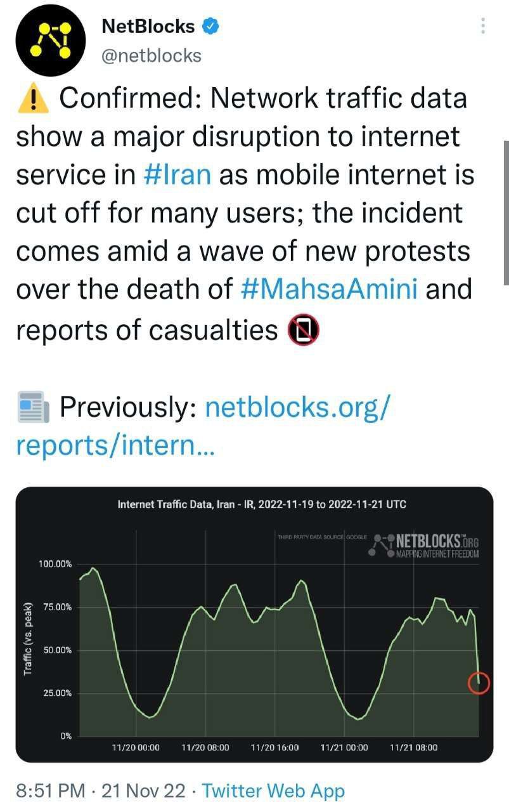Click the newspaper emoji before Previously
This screenshot has height=812, width=509.
[33, 408]
